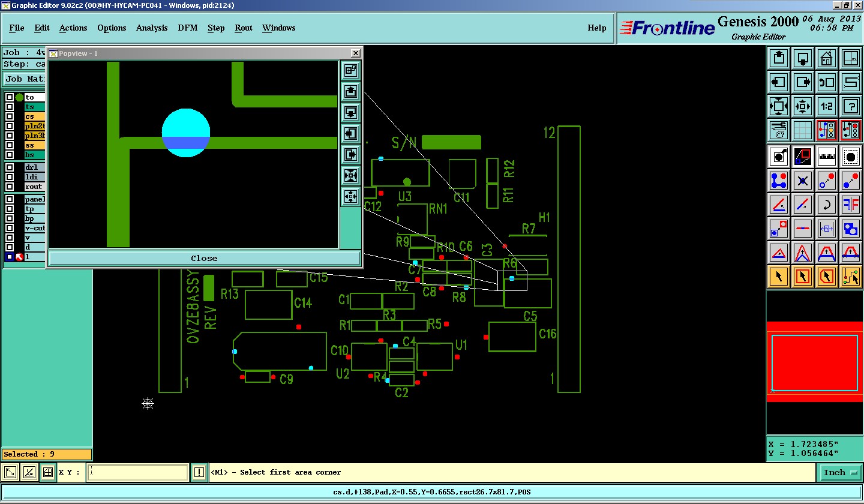The image size is (864, 504).
Task: Click into the X Y coordinate input field
Action: click(x=138, y=473)
